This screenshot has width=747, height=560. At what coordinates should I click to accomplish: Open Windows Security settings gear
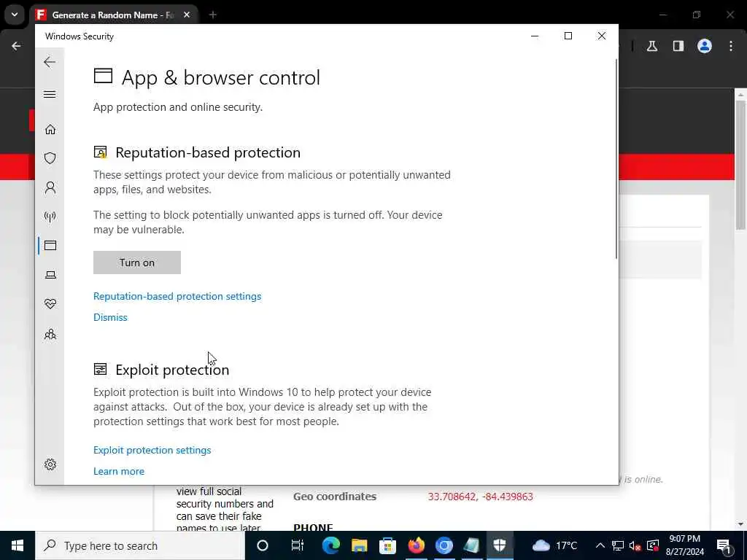(50, 464)
